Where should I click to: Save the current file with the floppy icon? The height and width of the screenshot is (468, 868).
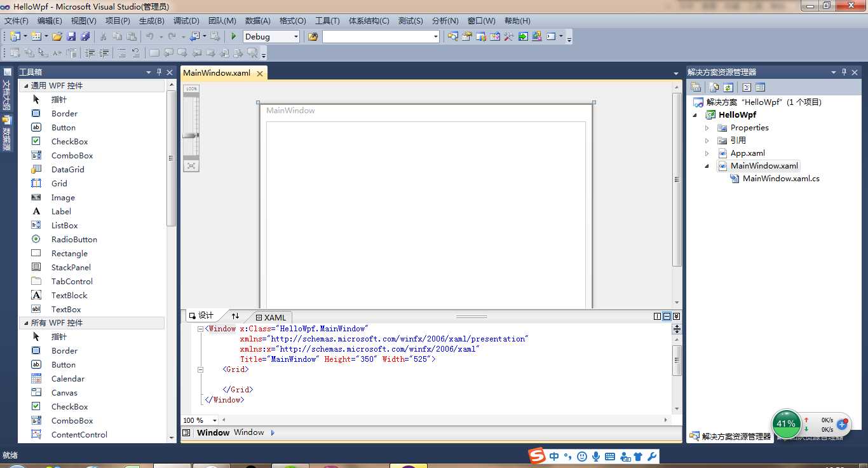[71, 36]
